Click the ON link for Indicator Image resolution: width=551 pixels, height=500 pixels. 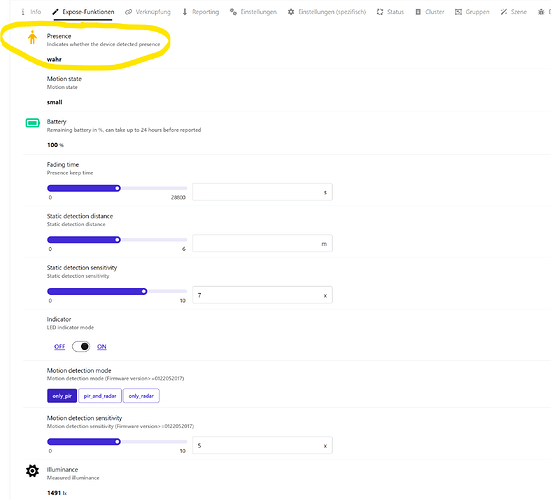pyautogui.click(x=102, y=347)
